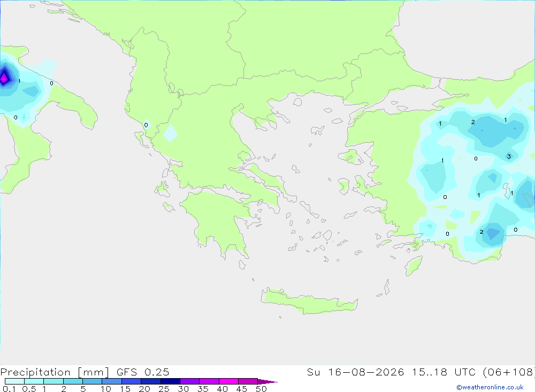Click the legend label "25"
This screenshot has height=392, width=535.
[x=164, y=389]
